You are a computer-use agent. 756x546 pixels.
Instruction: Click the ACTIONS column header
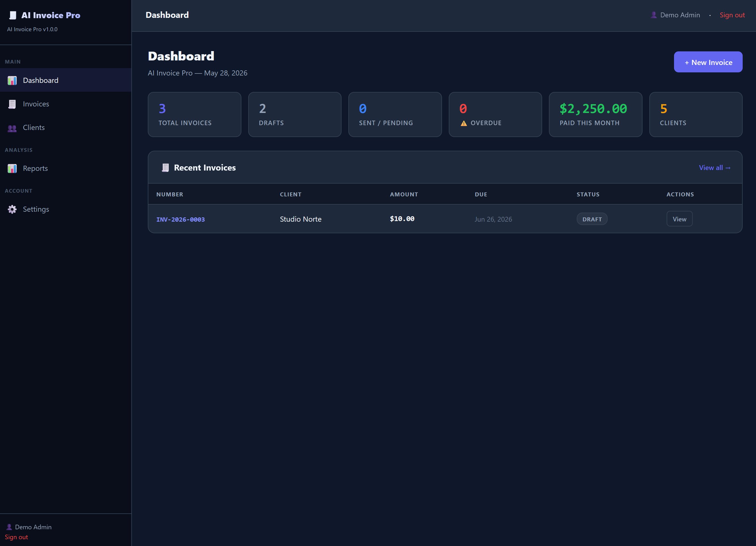coord(680,194)
